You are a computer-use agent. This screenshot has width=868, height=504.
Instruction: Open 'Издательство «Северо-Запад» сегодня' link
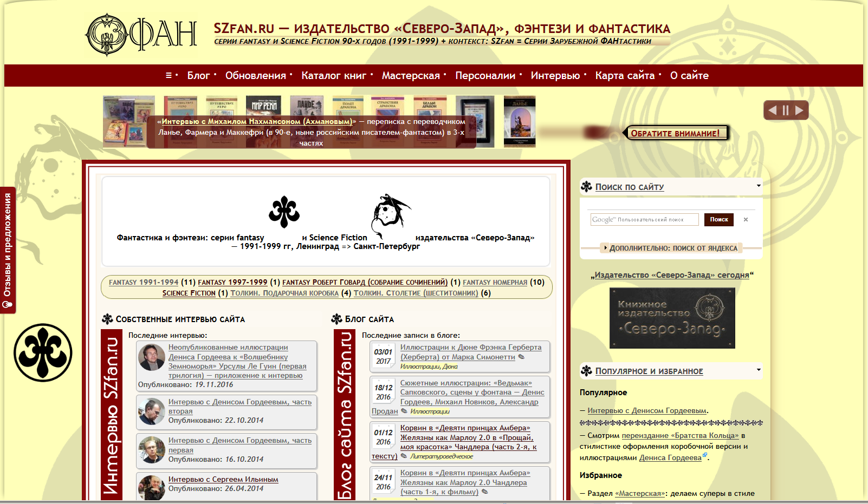[672, 275]
